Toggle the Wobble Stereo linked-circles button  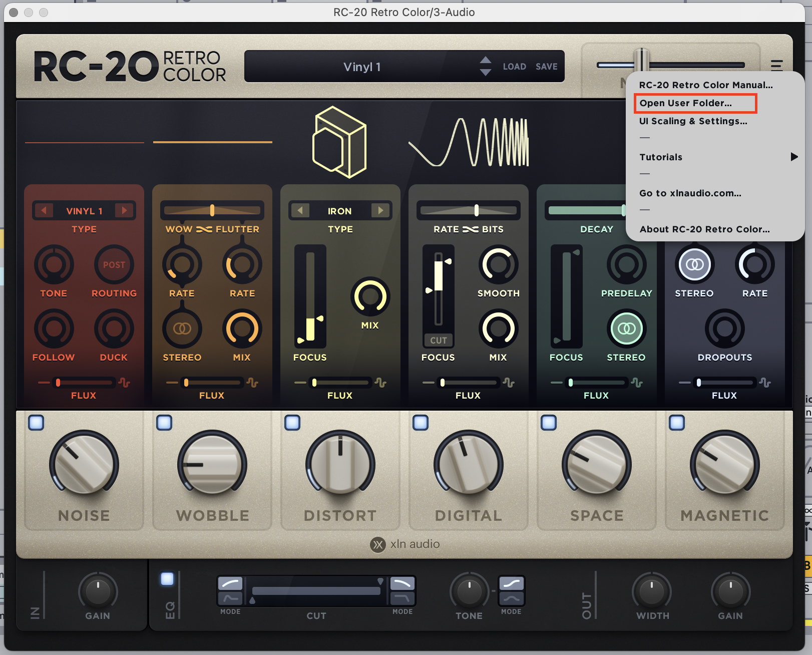[x=182, y=329]
